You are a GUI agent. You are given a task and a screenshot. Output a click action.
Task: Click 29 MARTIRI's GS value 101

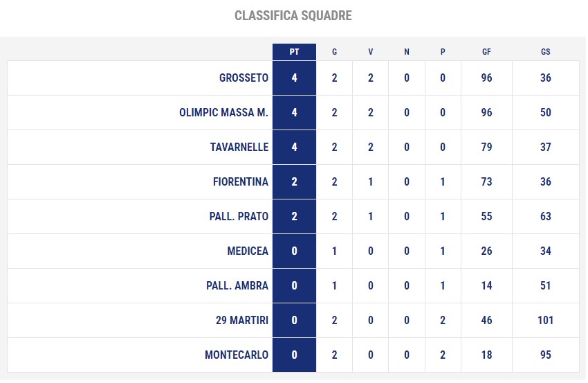pyautogui.click(x=546, y=320)
